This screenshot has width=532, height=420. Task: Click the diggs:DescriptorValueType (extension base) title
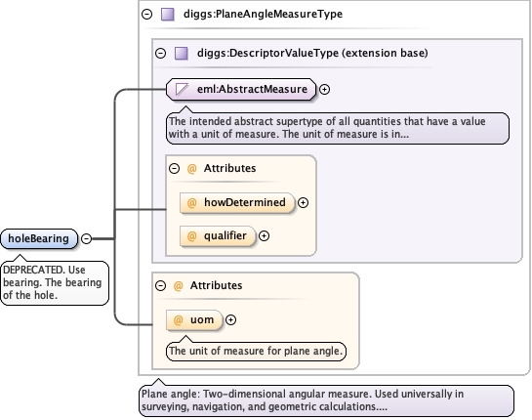312,54
